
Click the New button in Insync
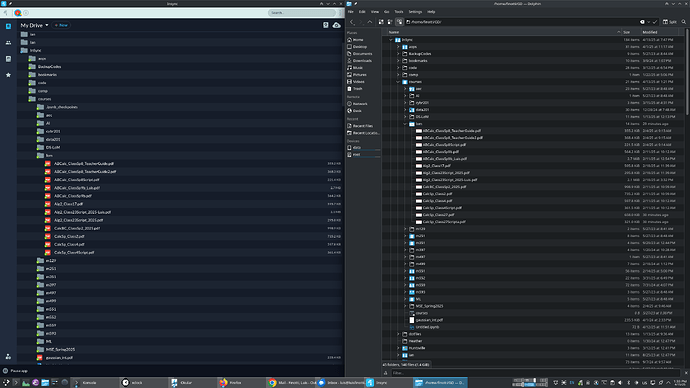pyautogui.click(x=61, y=25)
